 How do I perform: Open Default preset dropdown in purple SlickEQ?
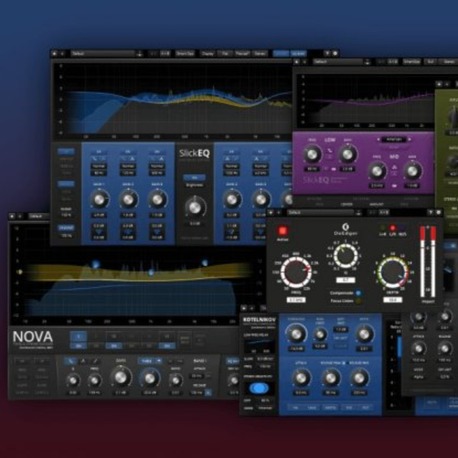point(338,62)
